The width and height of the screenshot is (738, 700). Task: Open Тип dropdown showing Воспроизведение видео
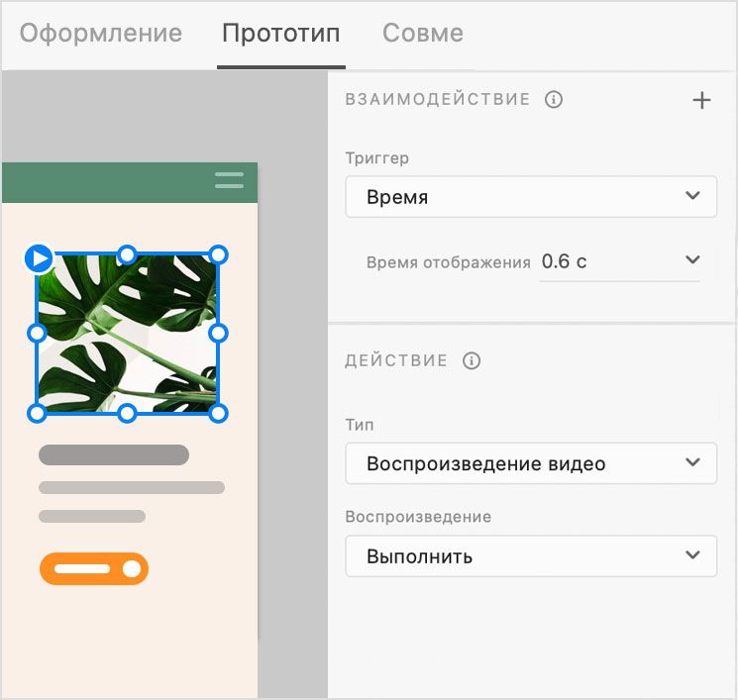click(531, 463)
